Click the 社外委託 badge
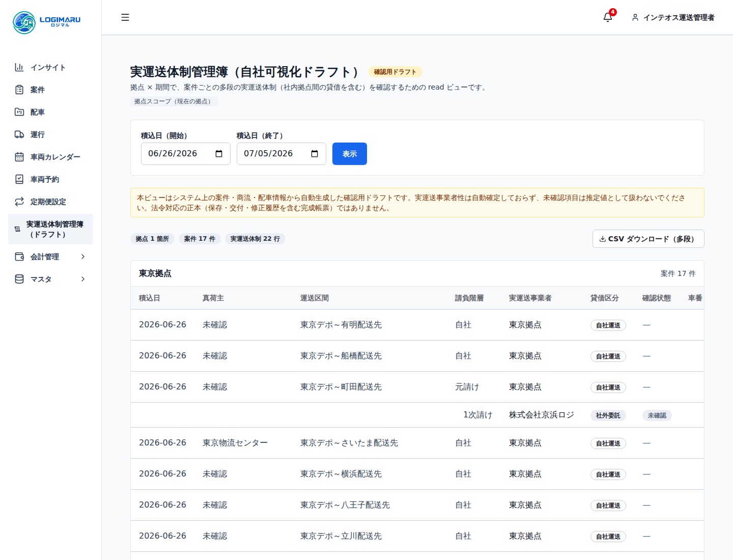The height and width of the screenshot is (560, 733). pyautogui.click(x=608, y=415)
